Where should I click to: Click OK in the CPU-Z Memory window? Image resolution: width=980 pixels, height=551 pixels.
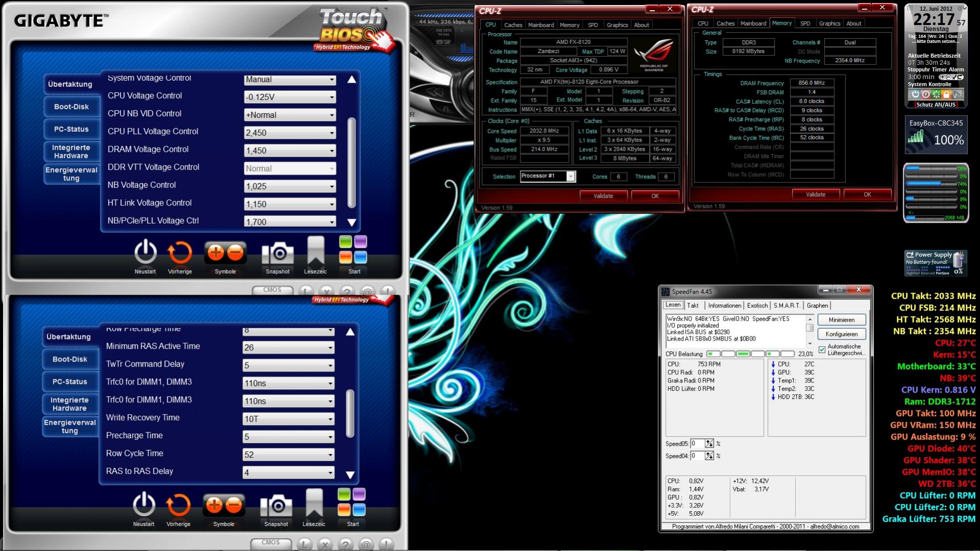click(x=867, y=195)
